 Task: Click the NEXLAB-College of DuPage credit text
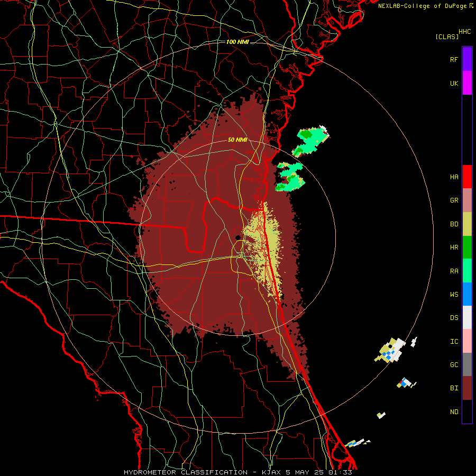[422, 6]
